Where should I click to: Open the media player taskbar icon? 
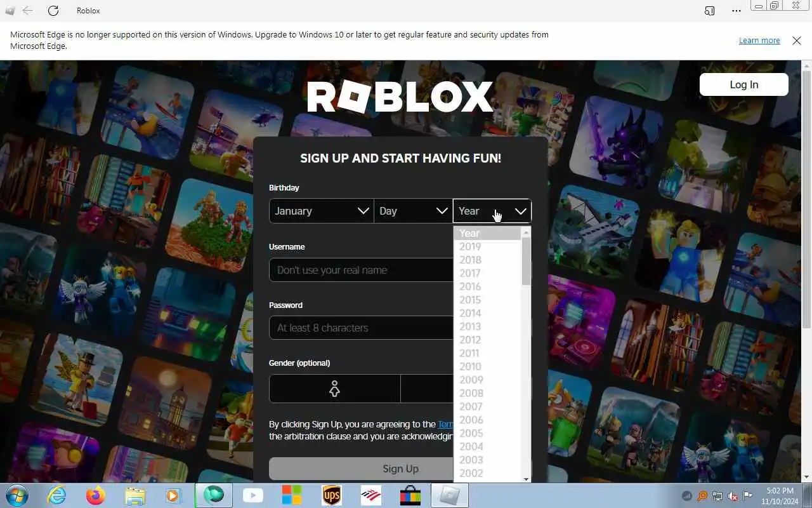174,495
